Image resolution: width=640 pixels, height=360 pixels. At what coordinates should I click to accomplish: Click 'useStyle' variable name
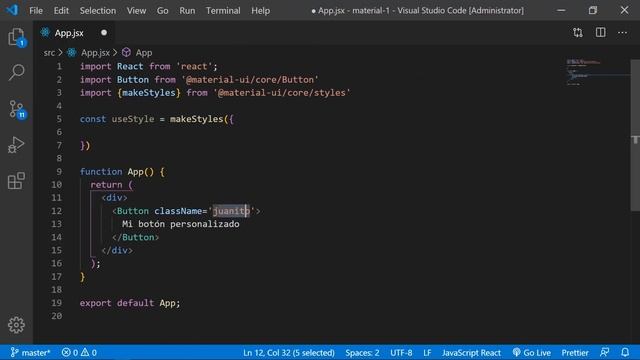click(x=133, y=119)
